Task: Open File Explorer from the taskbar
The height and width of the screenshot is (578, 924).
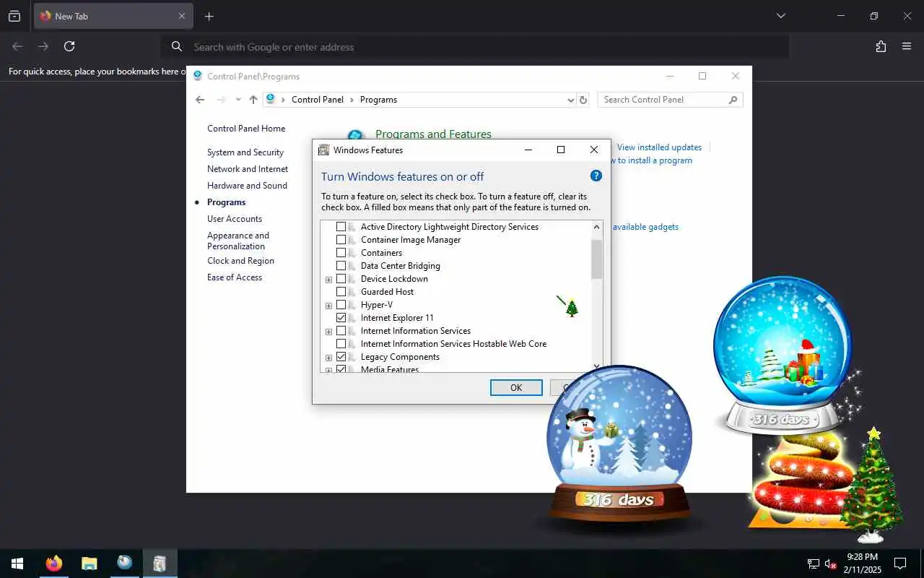Action: point(89,564)
